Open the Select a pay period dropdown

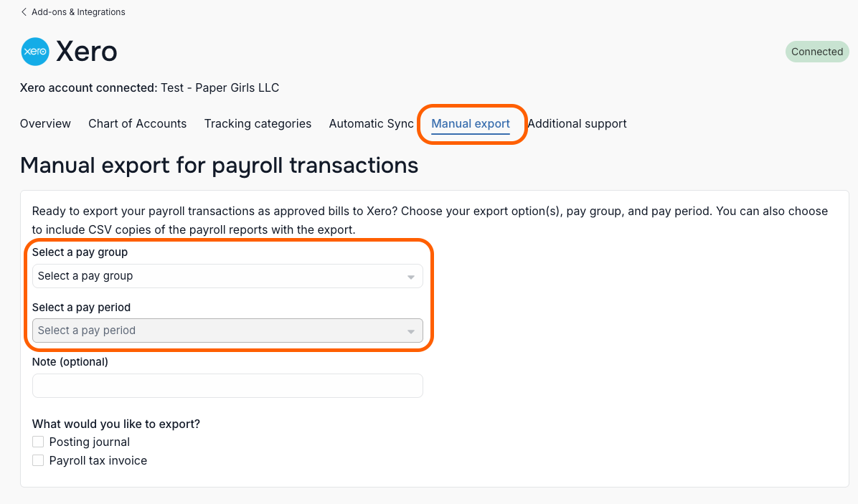click(227, 331)
